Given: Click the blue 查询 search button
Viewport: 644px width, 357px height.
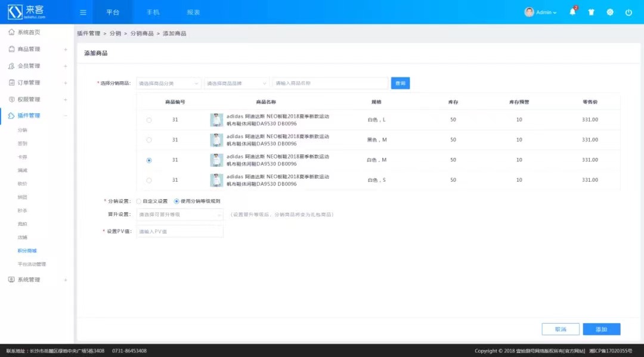Looking at the screenshot, I should tap(400, 83).
